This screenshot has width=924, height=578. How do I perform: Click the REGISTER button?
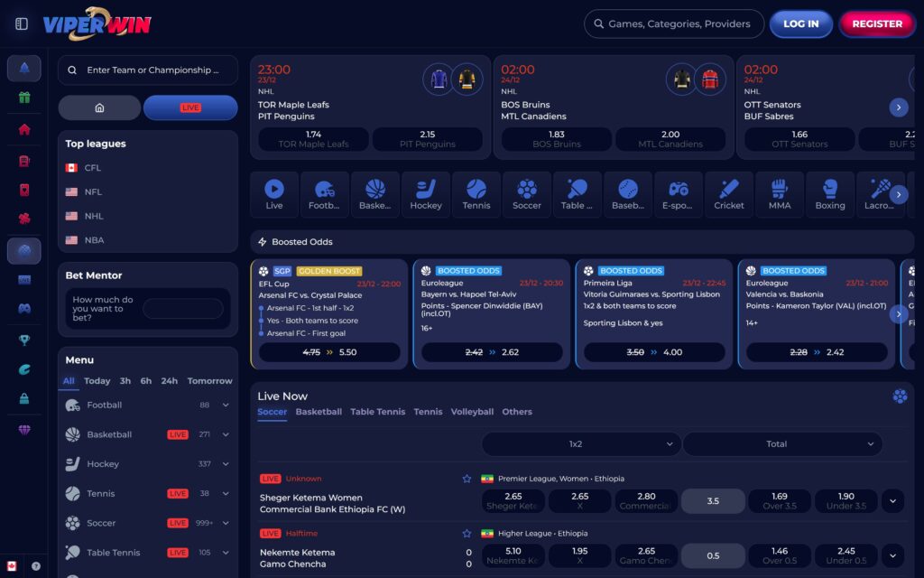(x=876, y=23)
